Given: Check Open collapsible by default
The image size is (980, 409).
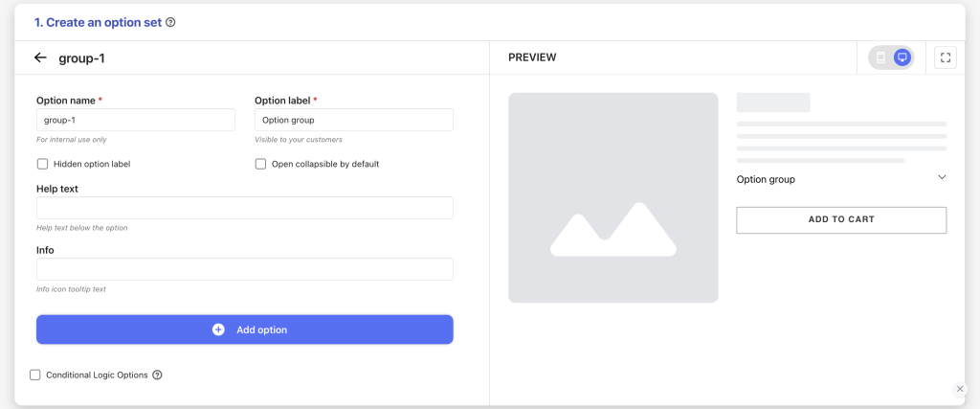Looking at the screenshot, I should [x=260, y=164].
